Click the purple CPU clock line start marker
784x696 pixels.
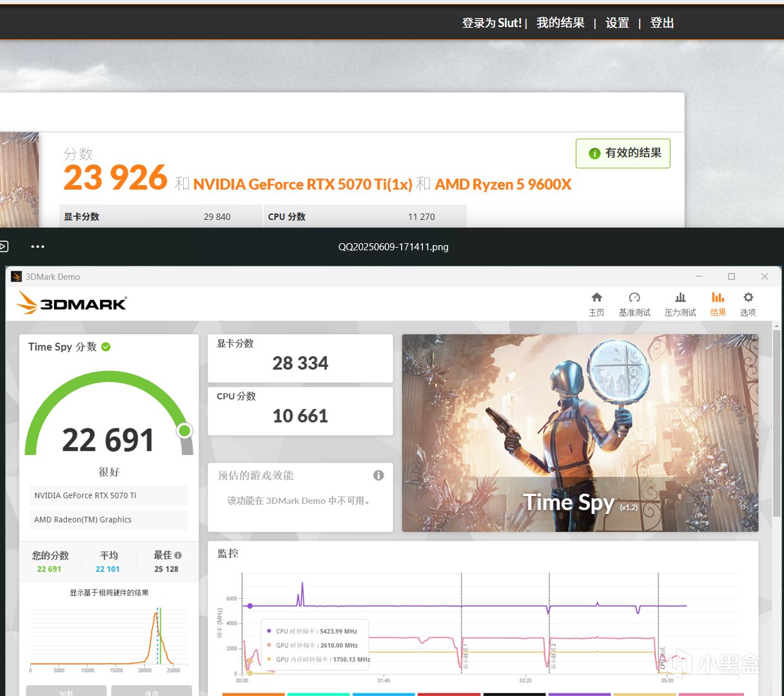click(x=250, y=606)
